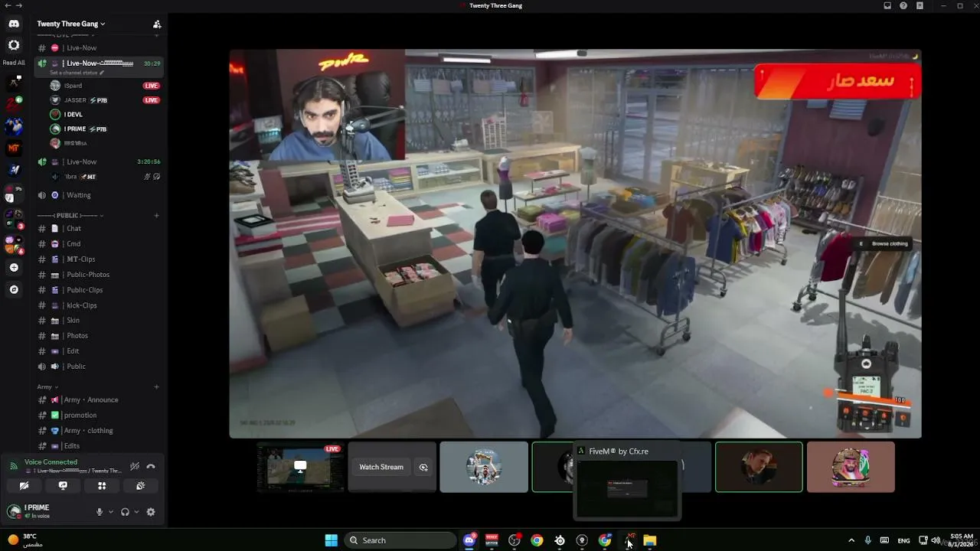Open the taskbar volume icon
The height and width of the screenshot is (551, 980).
point(936,540)
